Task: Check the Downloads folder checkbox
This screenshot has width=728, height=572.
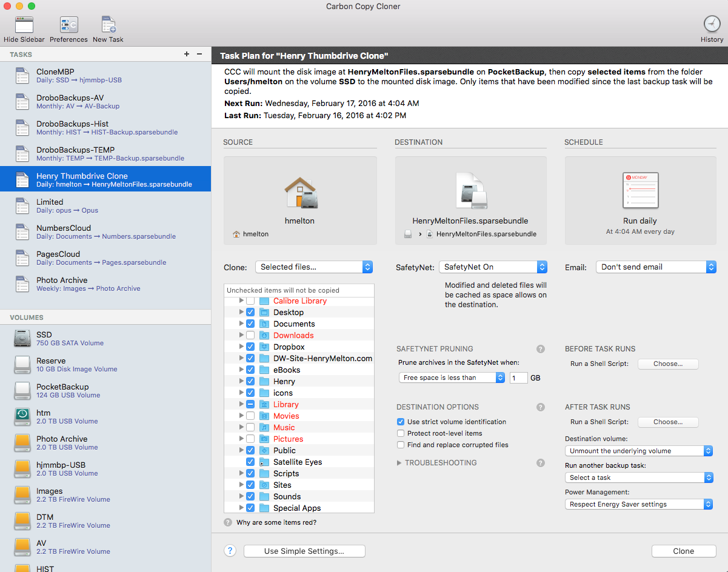Action: pyautogui.click(x=250, y=335)
